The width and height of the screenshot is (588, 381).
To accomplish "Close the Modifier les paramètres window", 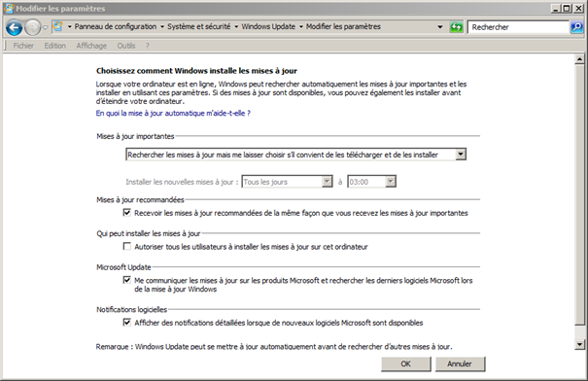I will (578, 8).
